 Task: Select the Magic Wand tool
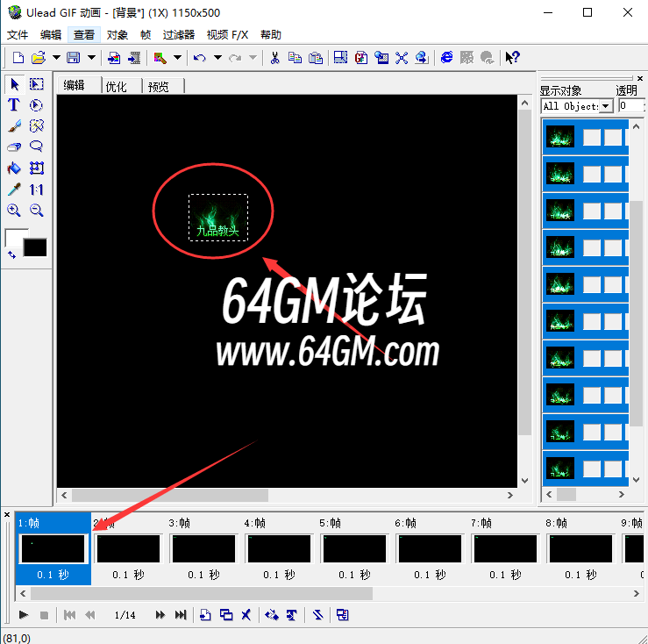[36, 125]
